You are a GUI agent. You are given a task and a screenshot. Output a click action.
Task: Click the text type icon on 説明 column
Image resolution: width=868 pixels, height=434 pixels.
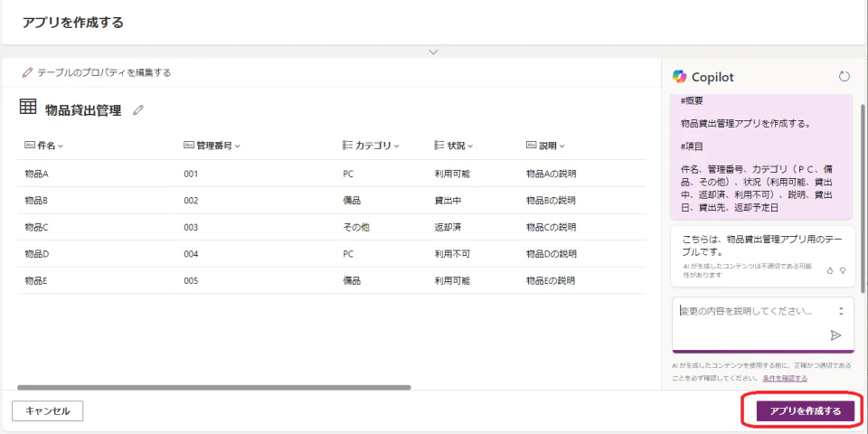[532, 146]
